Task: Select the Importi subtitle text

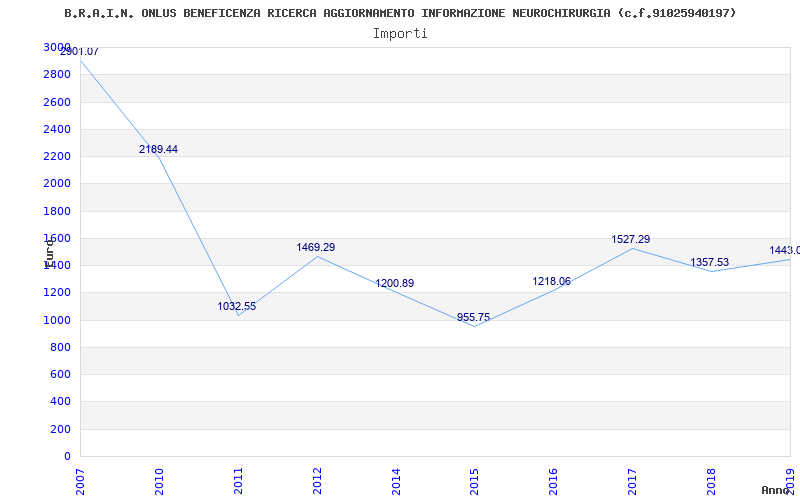Action: [x=400, y=33]
